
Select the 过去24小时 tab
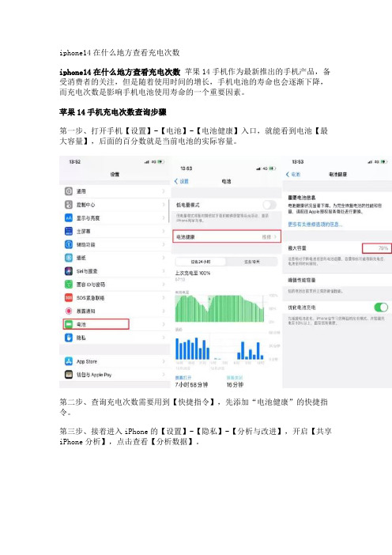(201, 262)
